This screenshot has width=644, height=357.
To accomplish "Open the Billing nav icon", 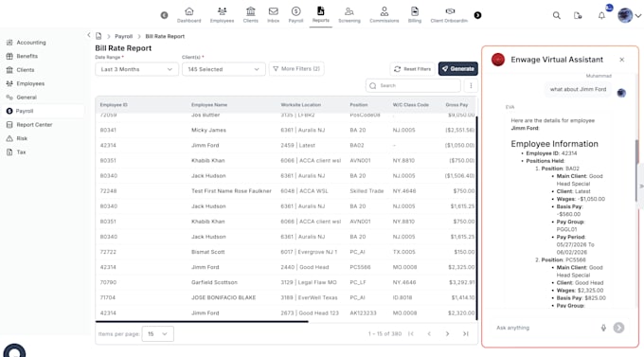I will click(x=415, y=15).
